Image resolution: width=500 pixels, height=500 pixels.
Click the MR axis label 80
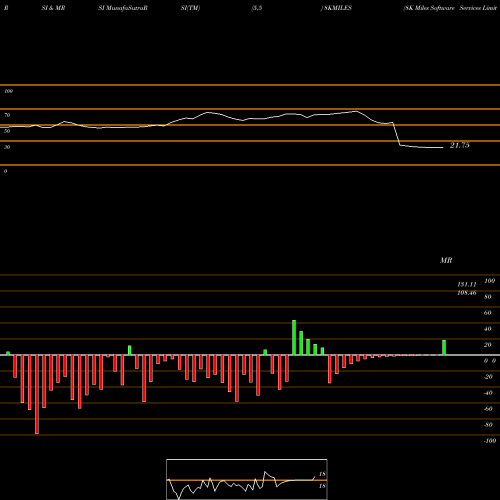coord(488,297)
